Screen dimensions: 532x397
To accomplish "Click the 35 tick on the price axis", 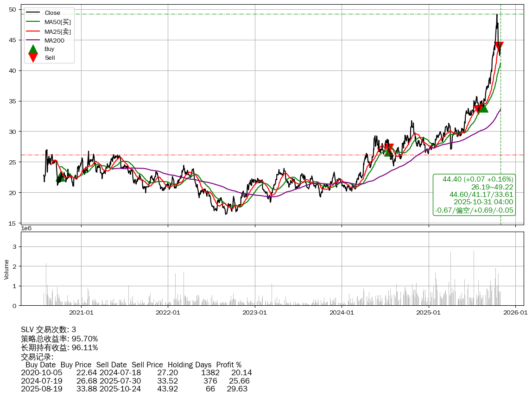I will [x=12, y=101].
